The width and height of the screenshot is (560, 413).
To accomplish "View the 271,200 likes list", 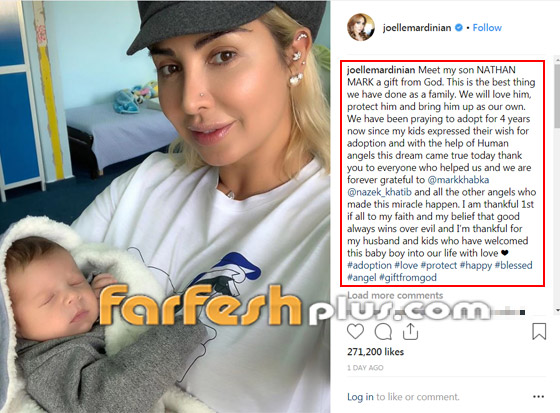I will (375, 352).
